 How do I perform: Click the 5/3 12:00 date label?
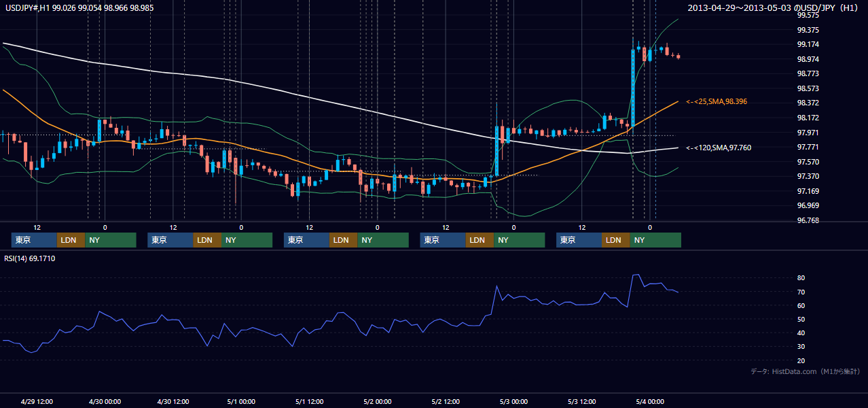[581, 401]
